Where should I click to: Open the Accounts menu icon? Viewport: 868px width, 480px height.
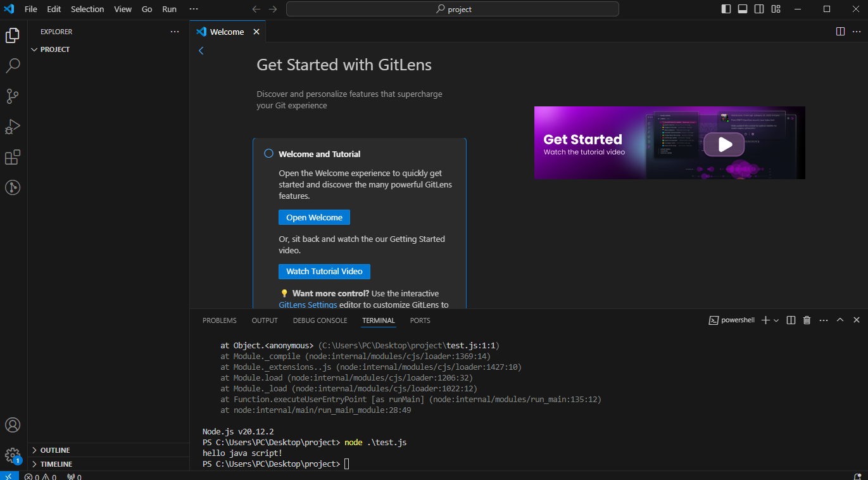coord(13,425)
